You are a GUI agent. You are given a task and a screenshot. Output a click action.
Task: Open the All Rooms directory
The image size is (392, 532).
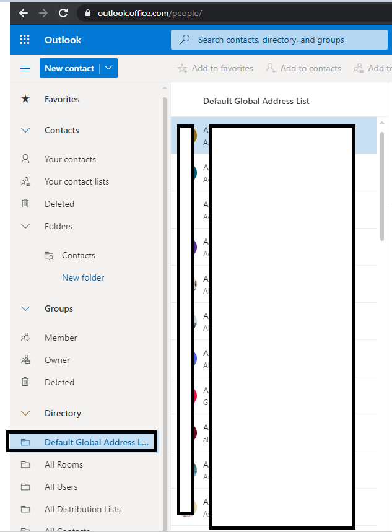point(63,464)
